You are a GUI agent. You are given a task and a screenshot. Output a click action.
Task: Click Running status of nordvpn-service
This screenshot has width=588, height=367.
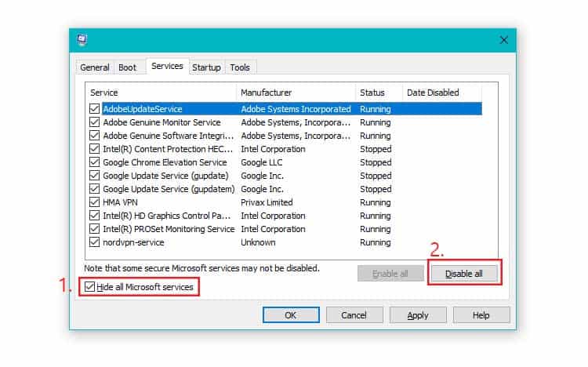pos(376,242)
